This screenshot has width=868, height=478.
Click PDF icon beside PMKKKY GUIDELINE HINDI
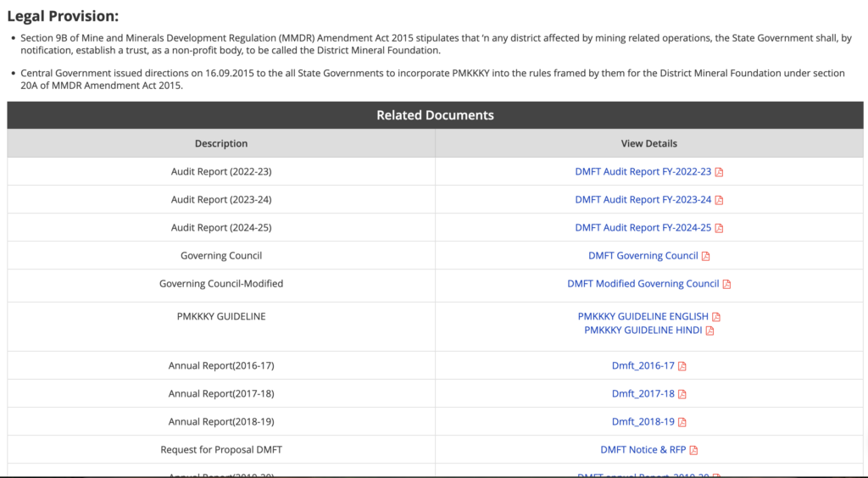point(709,331)
